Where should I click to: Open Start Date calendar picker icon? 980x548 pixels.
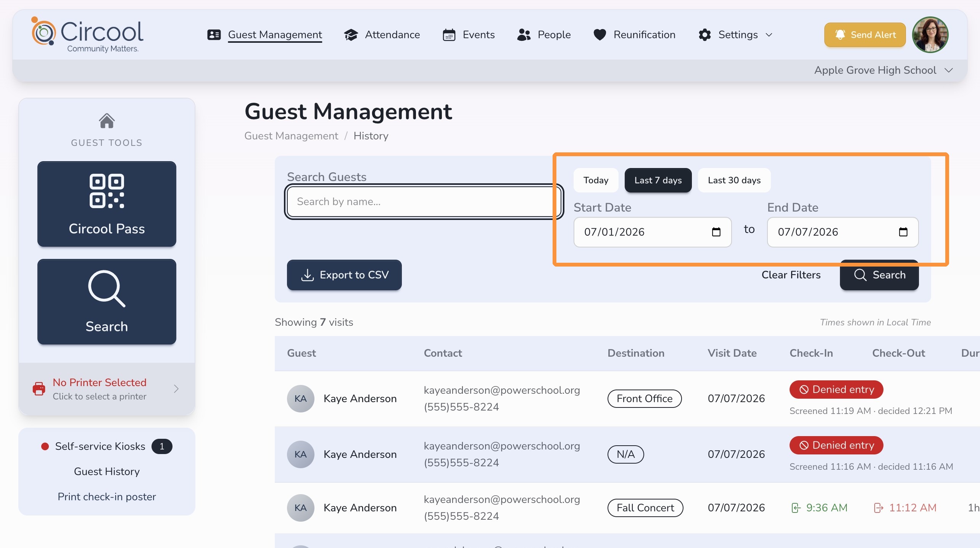point(716,232)
